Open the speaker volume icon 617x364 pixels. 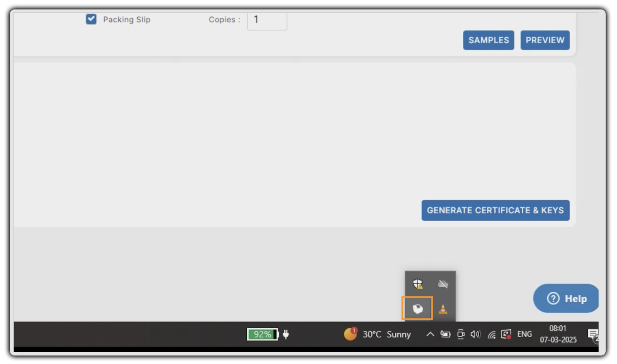[475, 334]
